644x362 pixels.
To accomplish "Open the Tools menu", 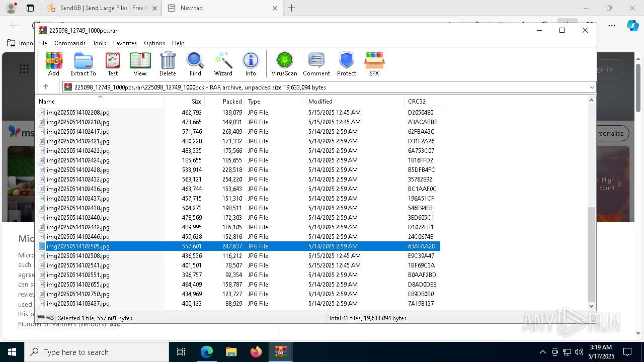I will pyautogui.click(x=99, y=43).
